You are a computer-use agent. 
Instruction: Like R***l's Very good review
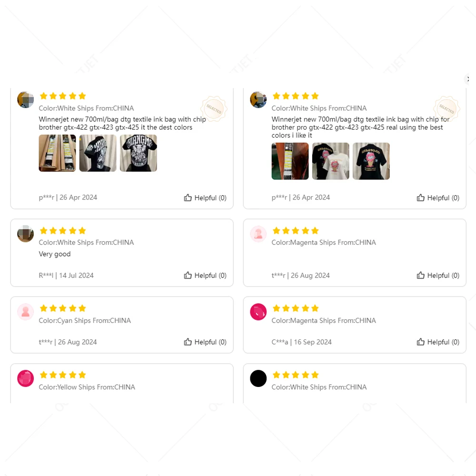[x=205, y=275]
